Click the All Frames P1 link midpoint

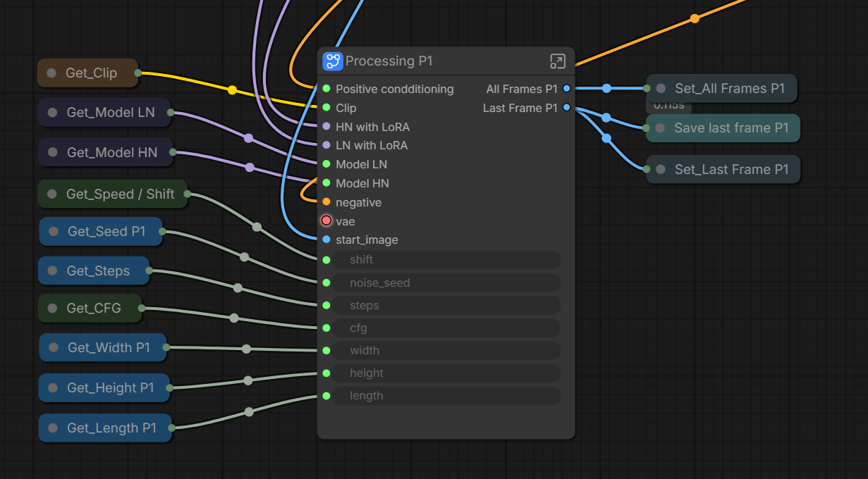coord(606,88)
